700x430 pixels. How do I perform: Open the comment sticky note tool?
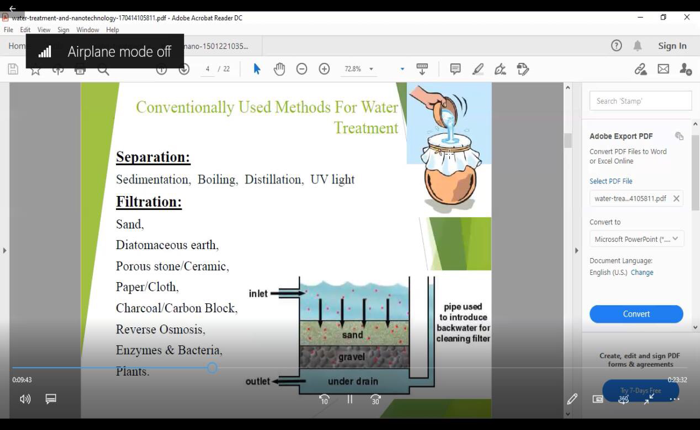point(455,69)
